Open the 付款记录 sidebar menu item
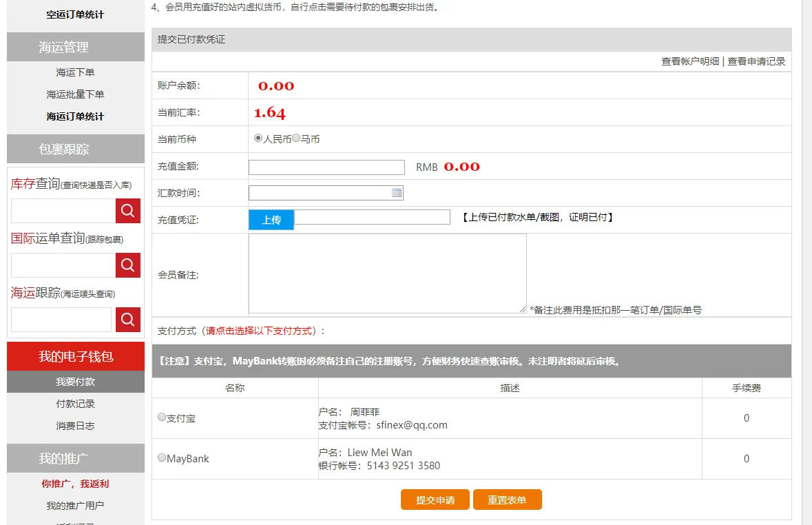812x525 pixels. point(75,404)
